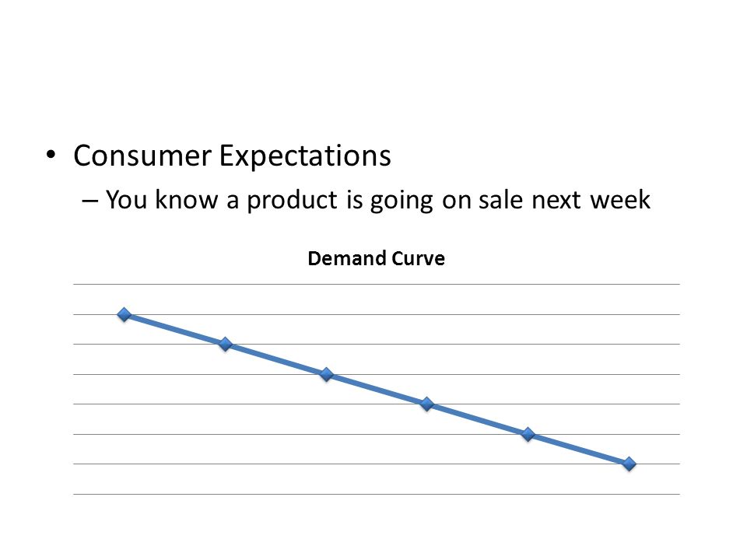The width and height of the screenshot is (747, 560).
Task: Click the fifth diamond marker from left
Action: 528,434
